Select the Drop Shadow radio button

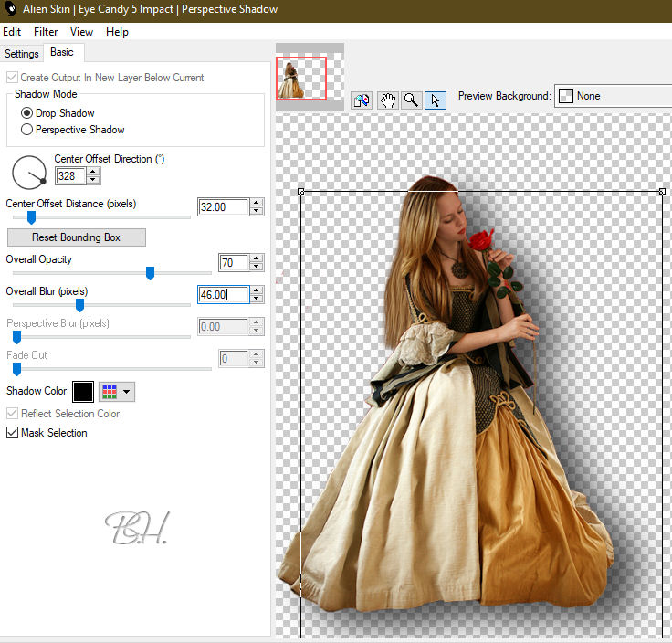pyautogui.click(x=27, y=113)
